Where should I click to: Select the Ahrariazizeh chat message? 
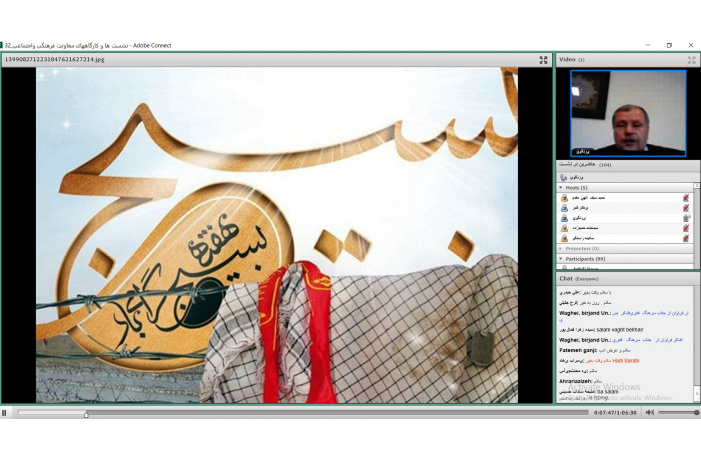click(x=580, y=381)
